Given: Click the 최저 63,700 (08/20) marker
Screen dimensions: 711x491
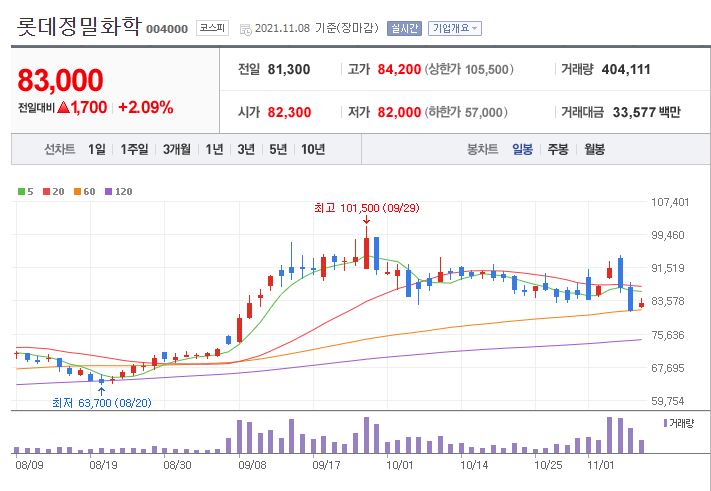Looking at the screenshot, I should tap(102, 403).
